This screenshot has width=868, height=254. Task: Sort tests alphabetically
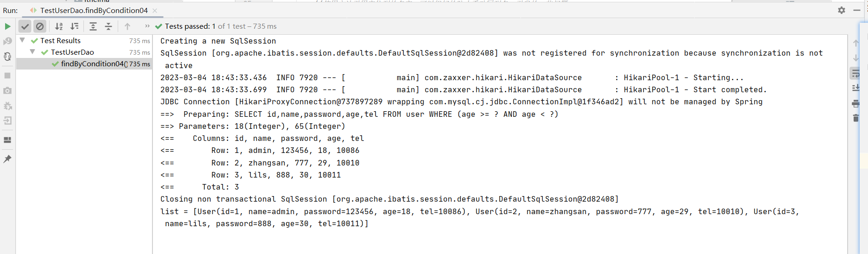[59, 26]
